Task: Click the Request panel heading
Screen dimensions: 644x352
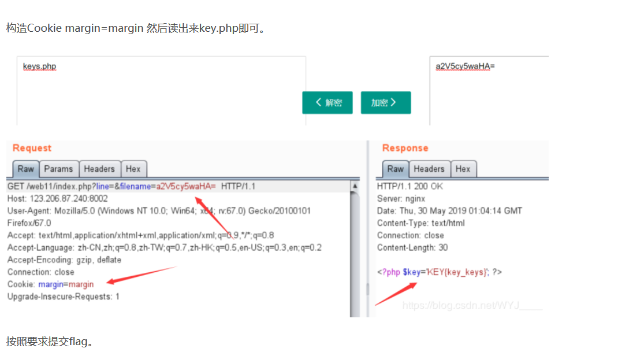Action: (32, 148)
